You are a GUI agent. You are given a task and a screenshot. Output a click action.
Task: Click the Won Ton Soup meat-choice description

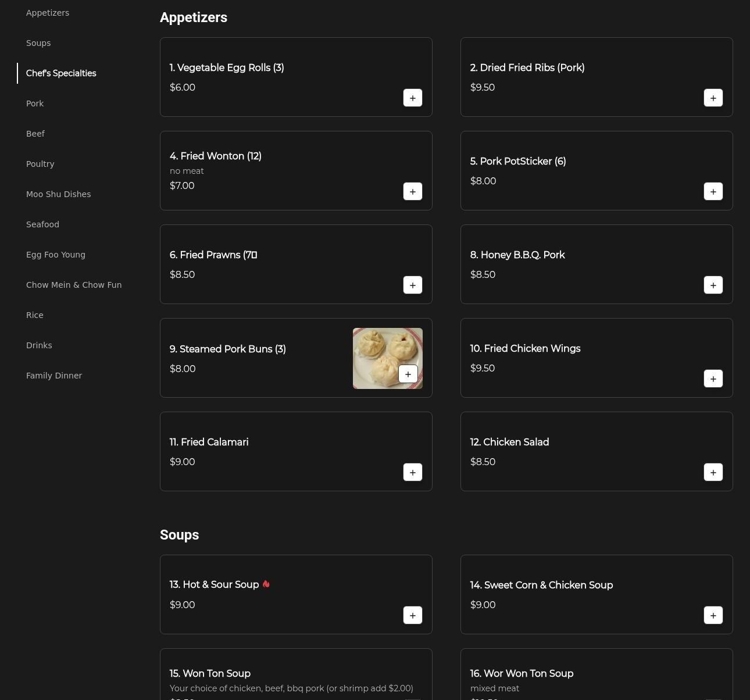[291, 688]
